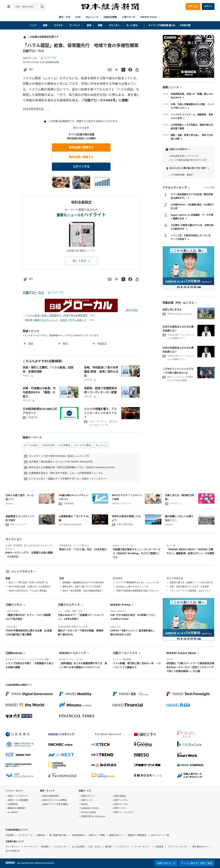Click 無料会員に登録する button

click(x=81, y=157)
